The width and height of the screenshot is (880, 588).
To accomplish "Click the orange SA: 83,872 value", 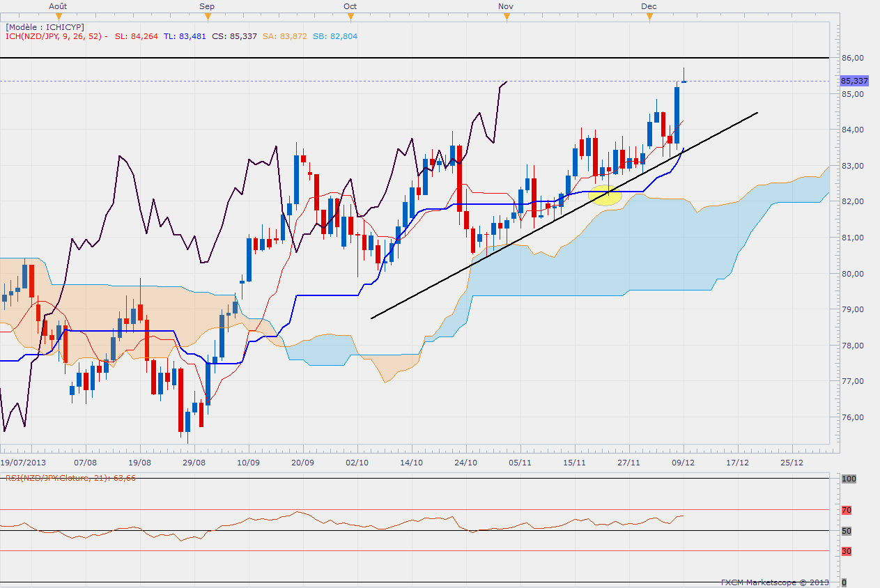I will click(283, 36).
